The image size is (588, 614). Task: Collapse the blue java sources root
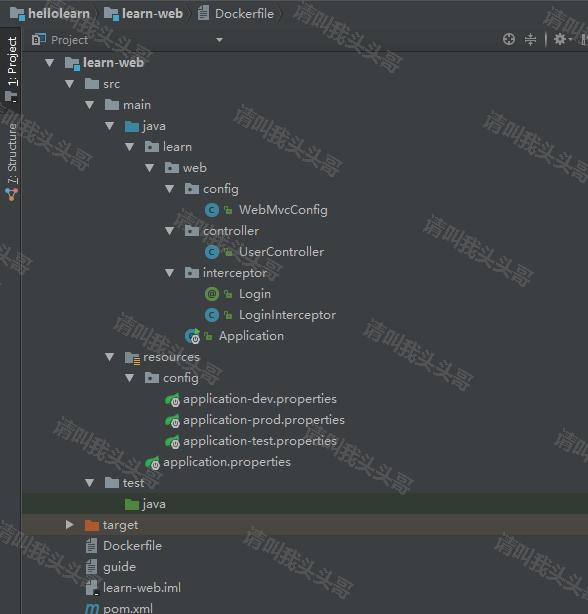(x=110, y=126)
